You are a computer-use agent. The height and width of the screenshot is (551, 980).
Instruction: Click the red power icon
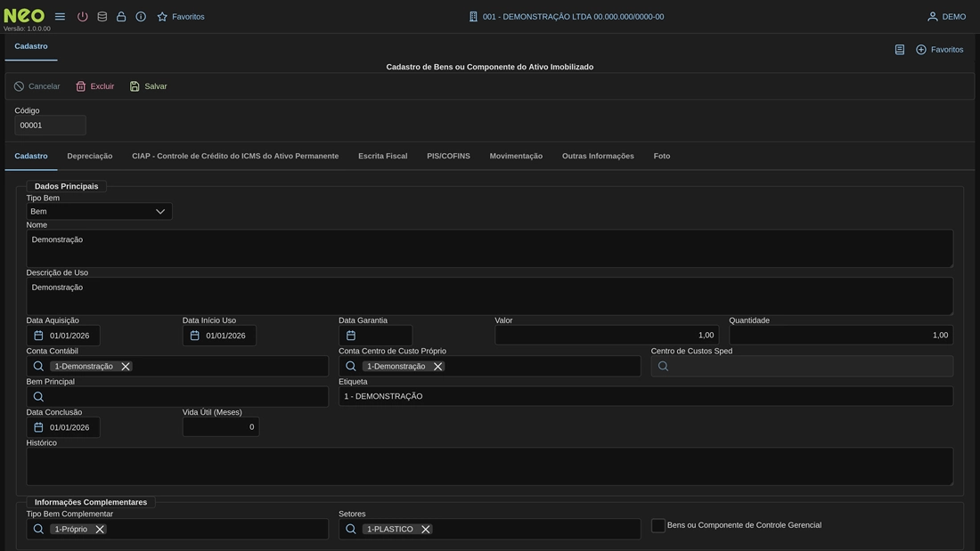pyautogui.click(x=83, y=17)
